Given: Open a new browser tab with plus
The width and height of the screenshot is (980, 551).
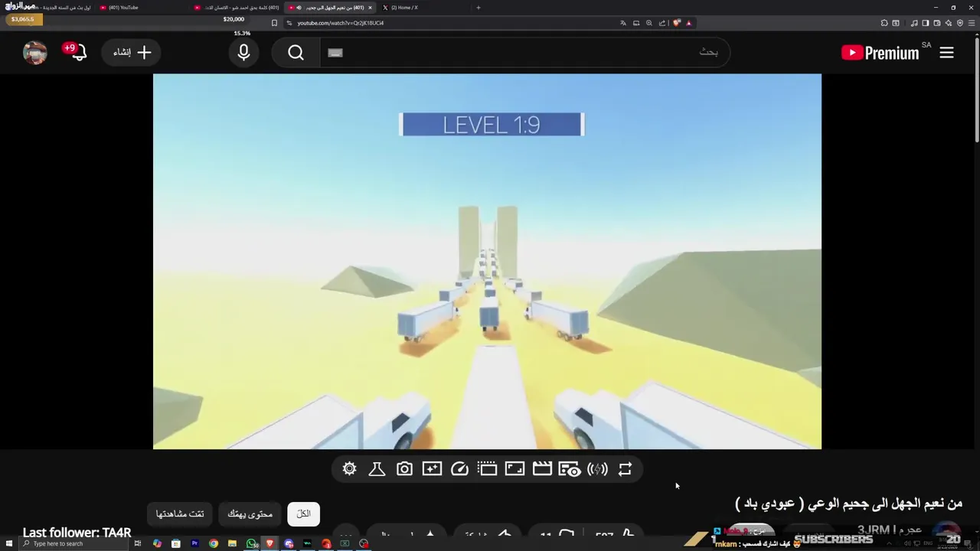Looking at the screenshot, I should pyautogui.click(x=479, y=8).
